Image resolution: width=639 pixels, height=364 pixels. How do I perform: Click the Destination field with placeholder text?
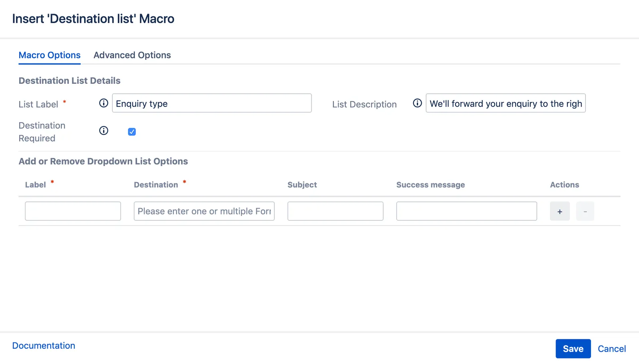click(x=204, y=211)
